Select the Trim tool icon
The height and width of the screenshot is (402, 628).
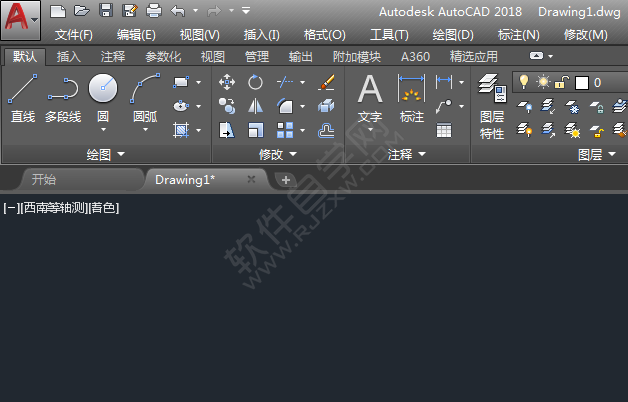[285, 82]
